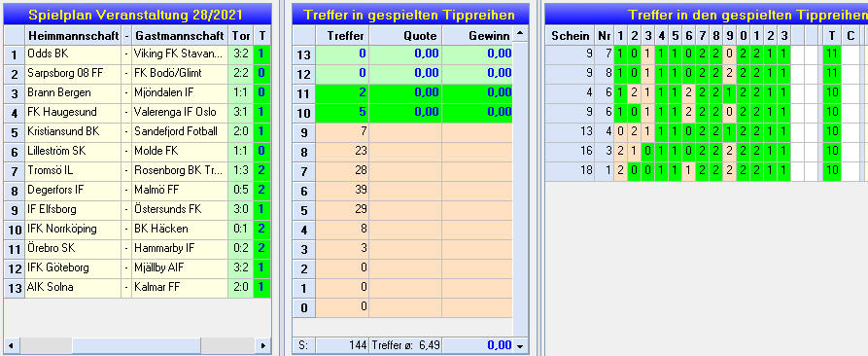This screenshot has width=868, height=356.
Task: Select the Östersunds FK cell
Action: 180,209
